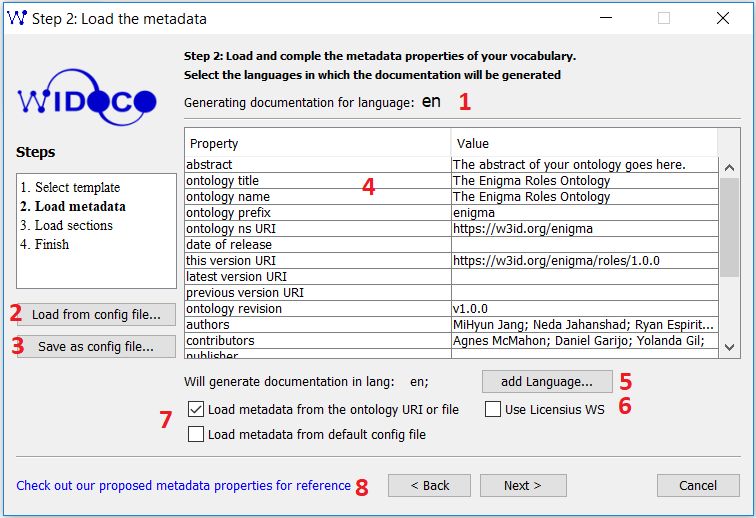This screenshot has height=518, width=756.
Task: Select 'ontology ns URI' property label
Action: [231, 228]
